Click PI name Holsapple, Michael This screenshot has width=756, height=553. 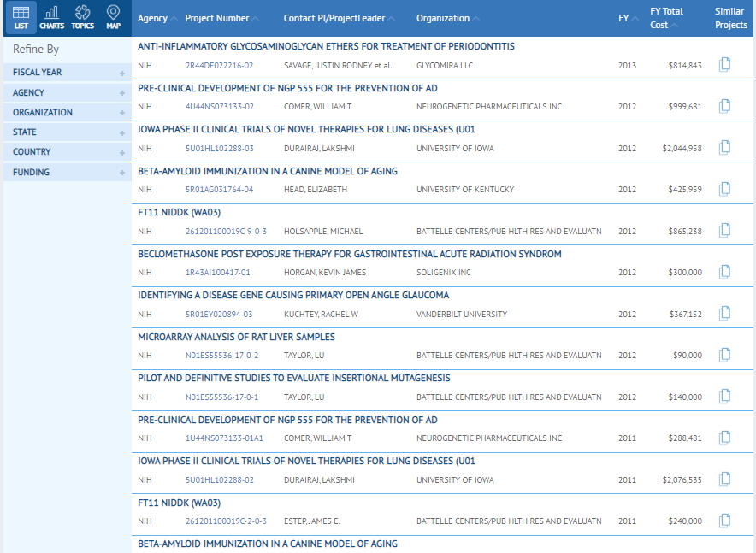(323, 232)
